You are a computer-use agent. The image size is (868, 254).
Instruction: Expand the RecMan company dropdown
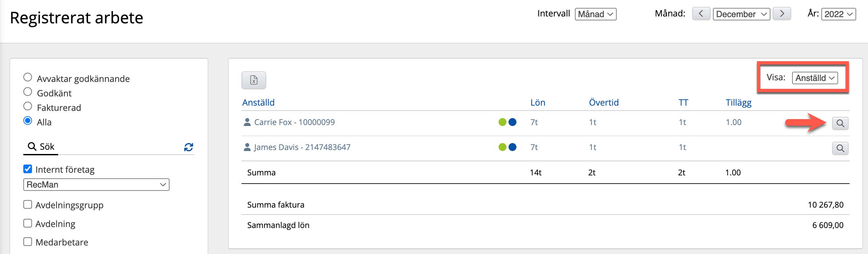pos(96,185)
